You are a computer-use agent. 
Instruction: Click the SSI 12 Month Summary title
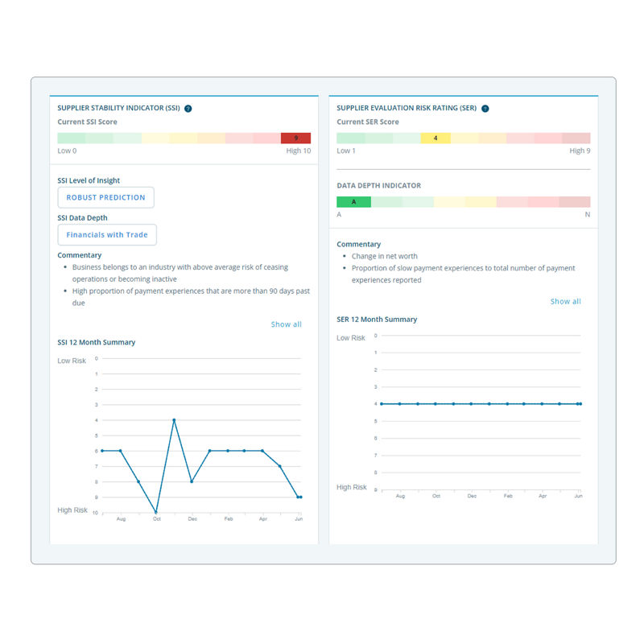click(x=96, y=342)
